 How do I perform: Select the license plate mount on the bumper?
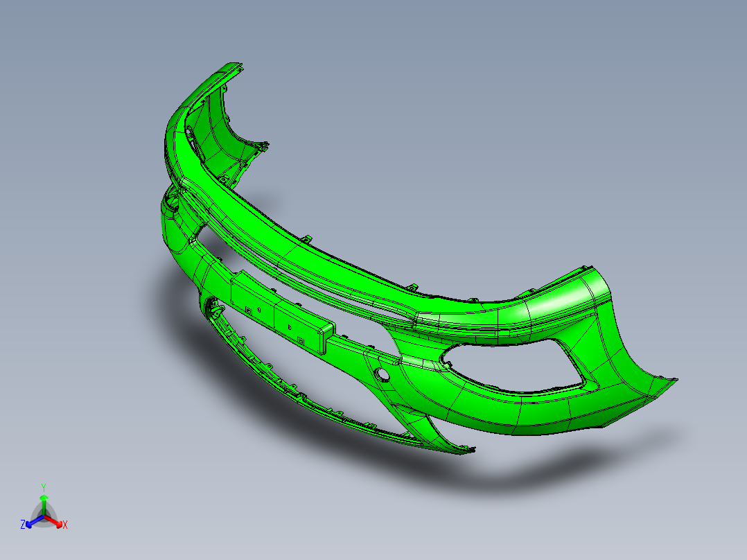[283, 313]
